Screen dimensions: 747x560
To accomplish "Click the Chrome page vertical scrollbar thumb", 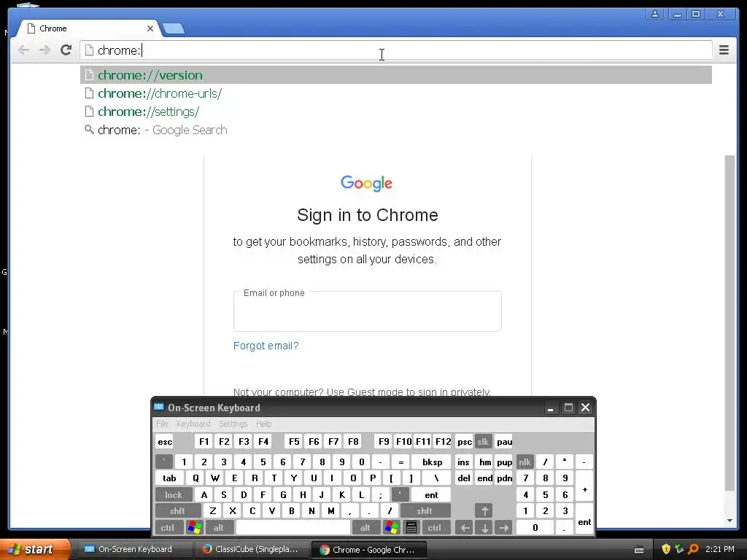I will click(x=729, y=323).
